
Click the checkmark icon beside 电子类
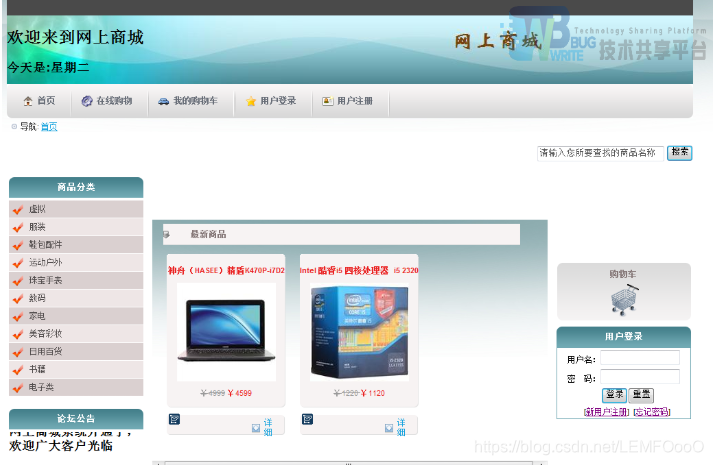click(x=18, y=388)
